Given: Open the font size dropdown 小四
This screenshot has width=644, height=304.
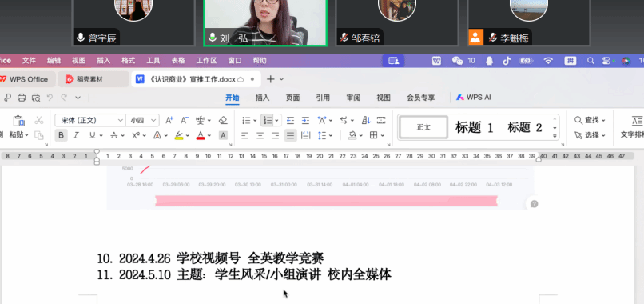Looking at the screenshot, I should 143,120.
